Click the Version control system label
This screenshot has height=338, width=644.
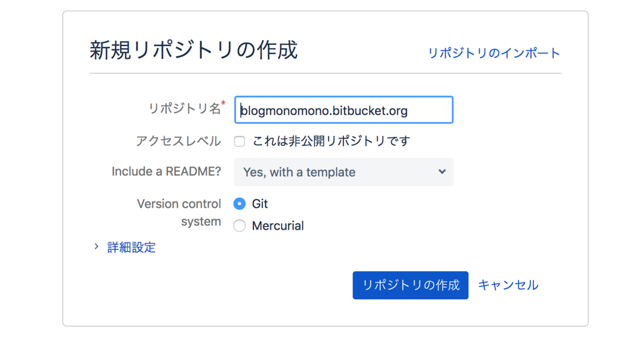pos(179,213)
